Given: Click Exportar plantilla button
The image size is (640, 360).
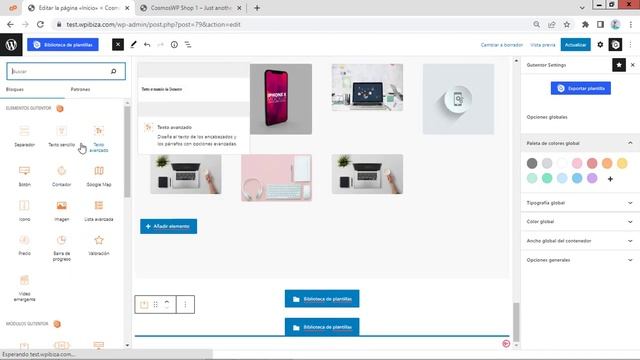Looking at the screenshot, I should (x=580, y=88).
